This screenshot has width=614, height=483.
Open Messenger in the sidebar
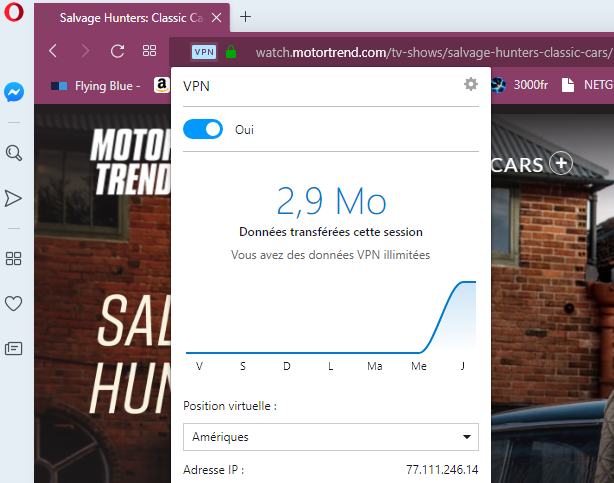(x=14, y=92)
